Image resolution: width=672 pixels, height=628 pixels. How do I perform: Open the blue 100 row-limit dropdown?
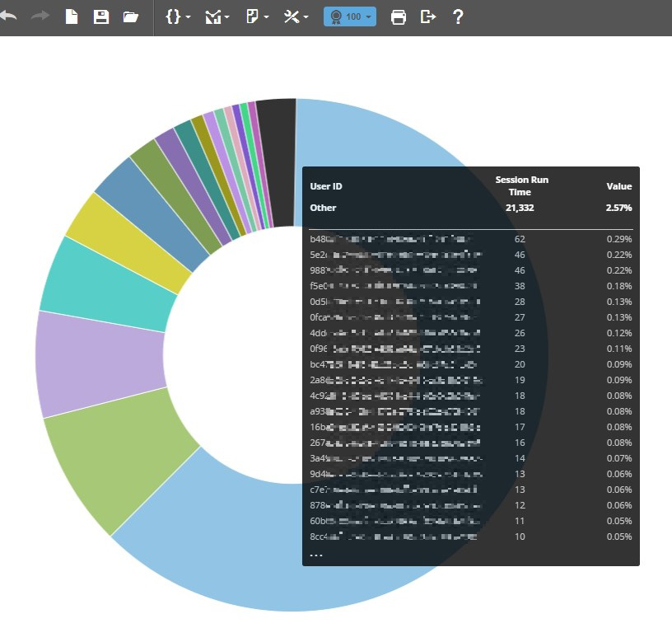tap(350, 17)
